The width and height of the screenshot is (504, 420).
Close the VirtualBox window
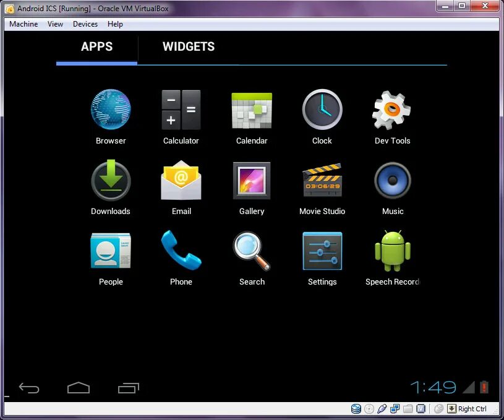point(485,6)
